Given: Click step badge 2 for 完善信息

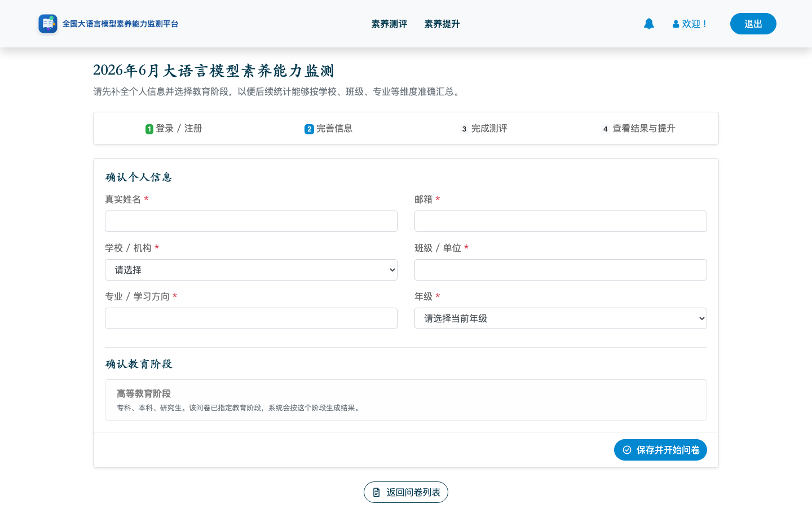Looking at the screenshot, I should [x=309, y=129].
